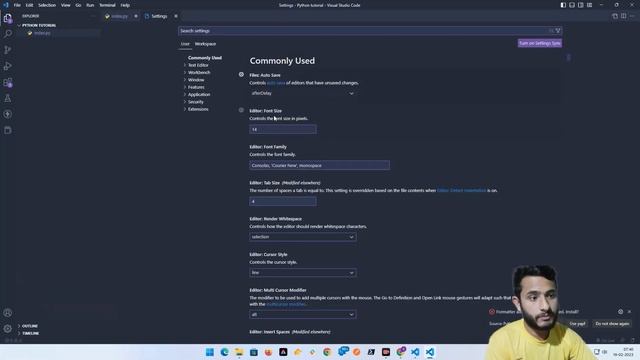This screenshot has width=640, height=360.
Task: Open the Extensions view in activity bar
Action: (x=8, y=82)
